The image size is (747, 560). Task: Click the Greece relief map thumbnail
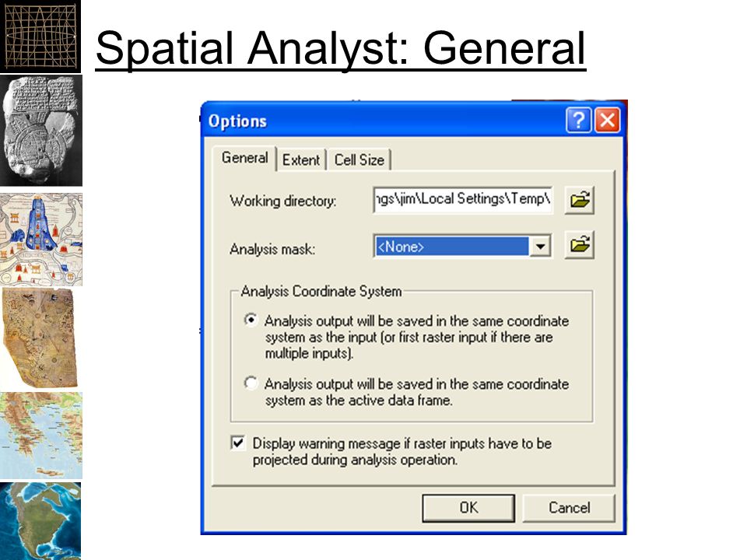point(41,436)
